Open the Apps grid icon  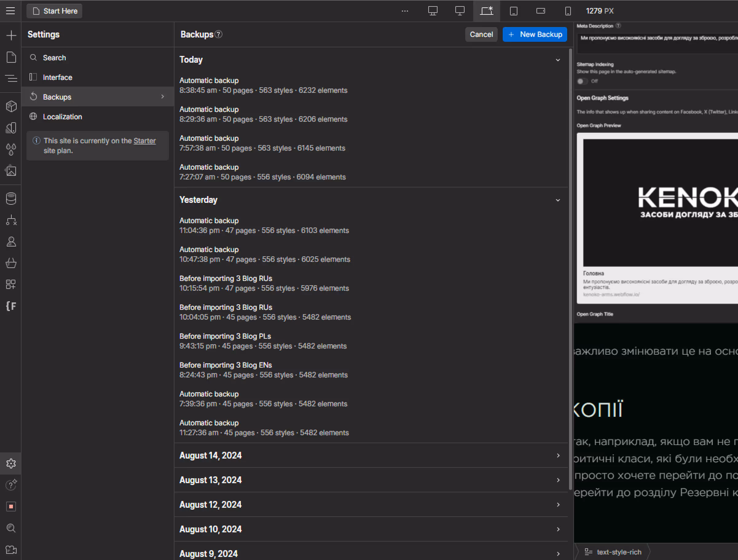11,284
